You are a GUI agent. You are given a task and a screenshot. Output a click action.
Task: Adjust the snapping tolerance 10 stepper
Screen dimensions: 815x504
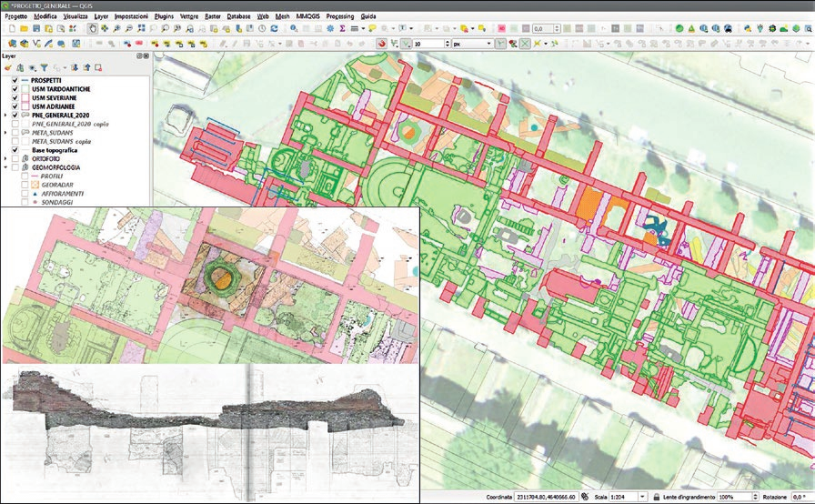447,45
